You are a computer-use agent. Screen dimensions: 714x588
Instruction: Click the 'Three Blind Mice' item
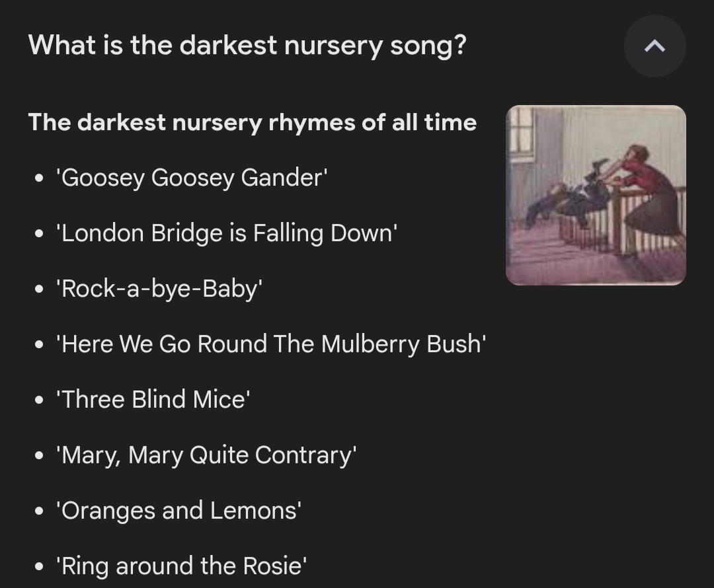pyautogui.click(x=153, y=400)
